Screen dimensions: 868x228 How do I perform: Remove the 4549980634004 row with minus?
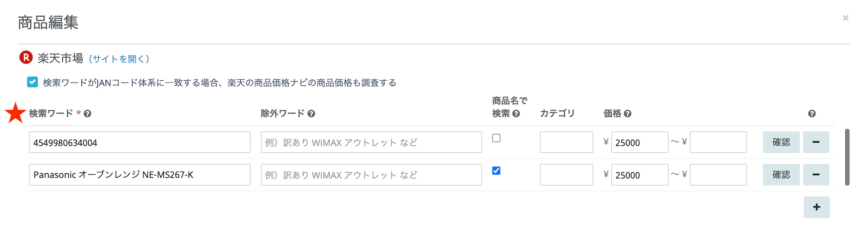click(816, 142)
